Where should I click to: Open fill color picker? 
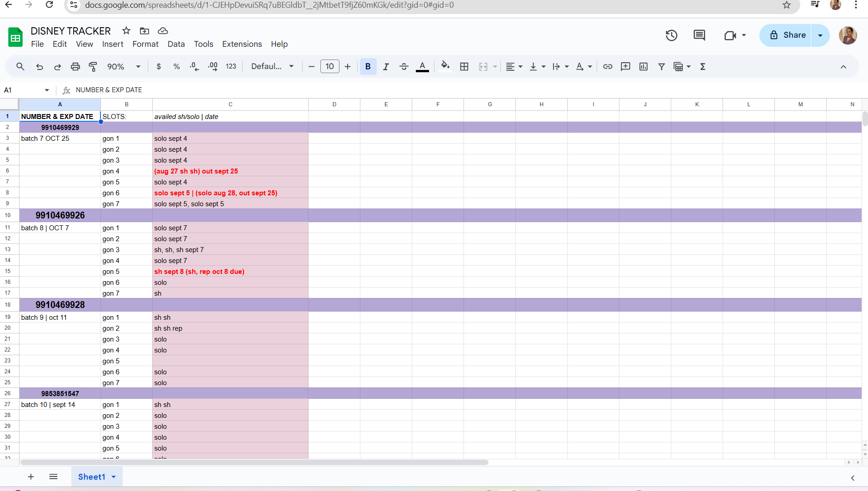pos(445,67)
